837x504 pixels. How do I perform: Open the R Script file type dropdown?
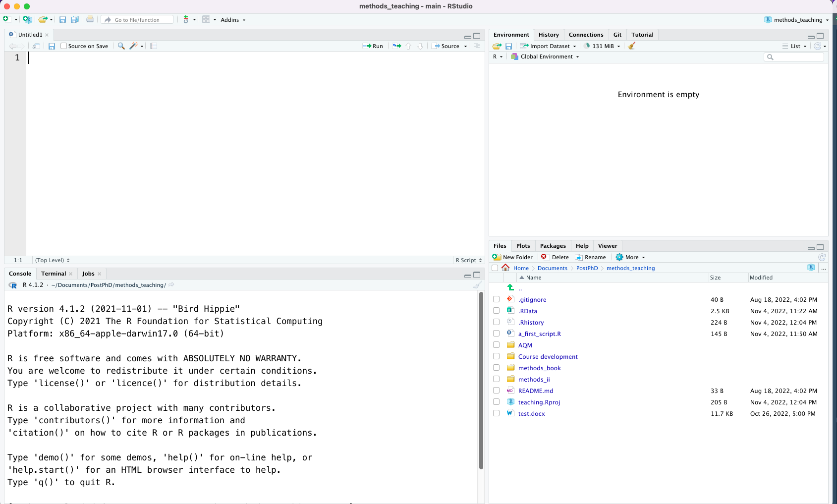[x=468, y=260]
